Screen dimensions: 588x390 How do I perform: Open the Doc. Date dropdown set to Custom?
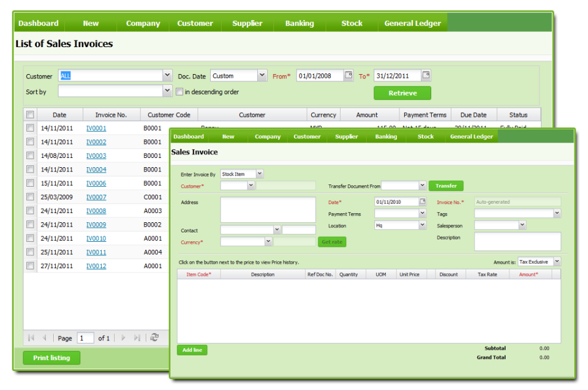[x=262, y=75]
